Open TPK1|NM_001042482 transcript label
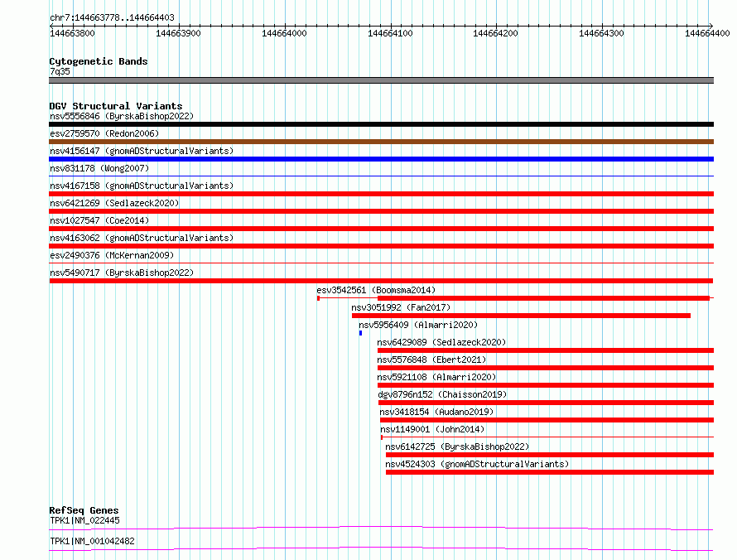The width and height of the screenshot is (737, 560). [92, 541]
